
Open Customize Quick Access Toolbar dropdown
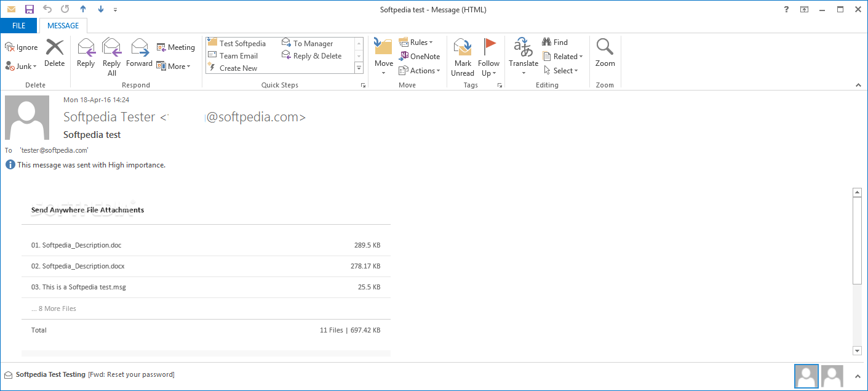116,10
